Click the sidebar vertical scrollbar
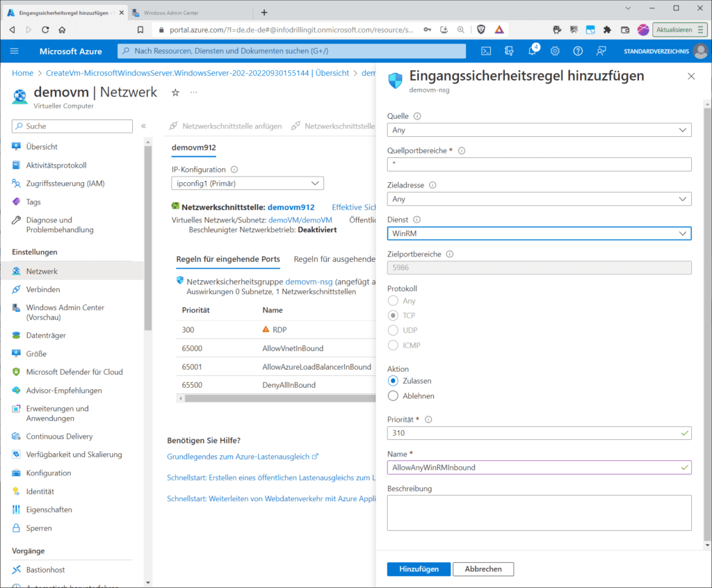712x588 pixels. click(148, 238)
